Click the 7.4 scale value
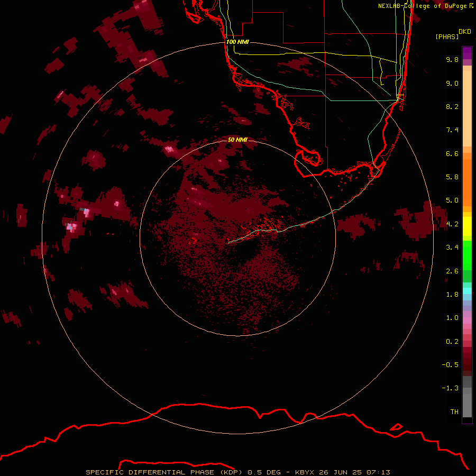 (452, 130)
